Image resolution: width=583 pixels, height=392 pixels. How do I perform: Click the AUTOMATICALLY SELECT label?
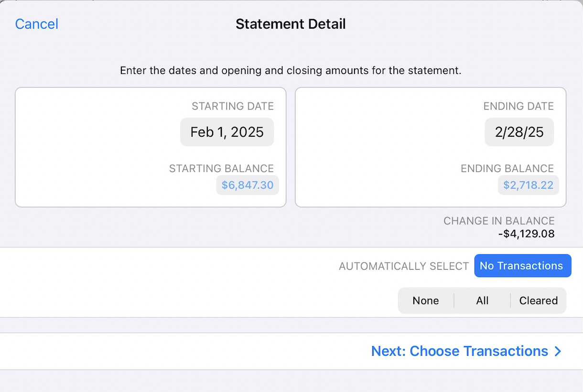[404, 266]
